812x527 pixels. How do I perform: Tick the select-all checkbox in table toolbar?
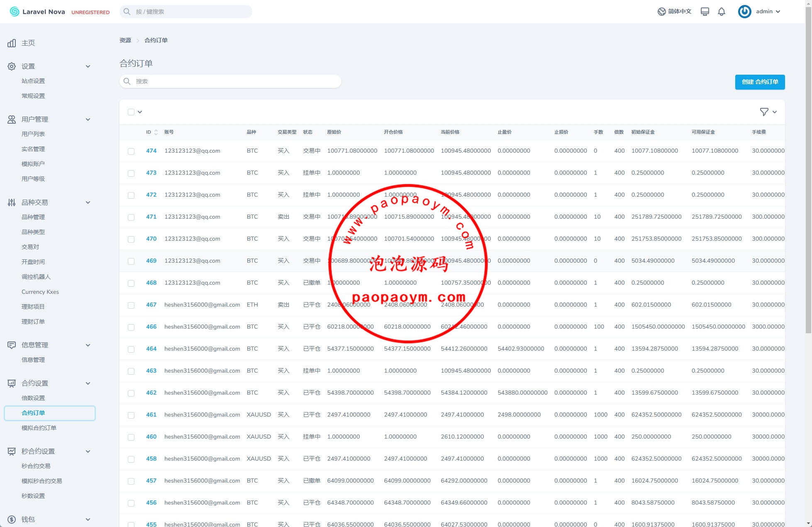[x=131, y=112]
